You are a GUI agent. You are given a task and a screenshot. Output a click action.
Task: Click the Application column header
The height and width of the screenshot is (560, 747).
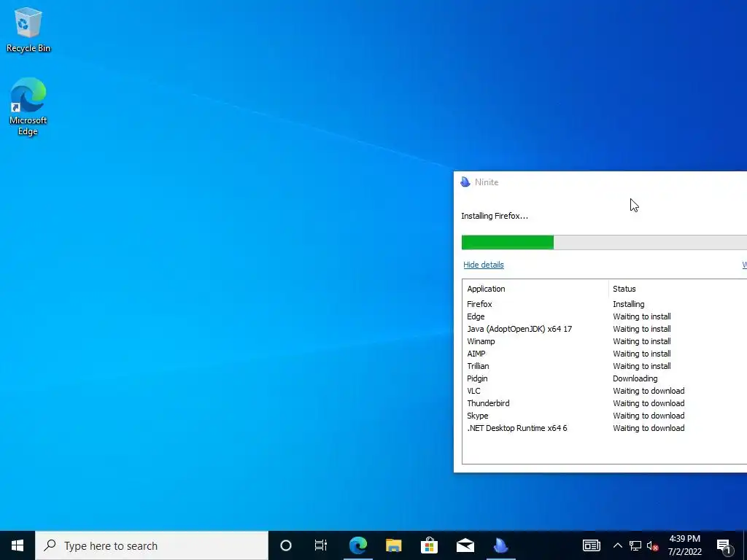click(535, 289)
